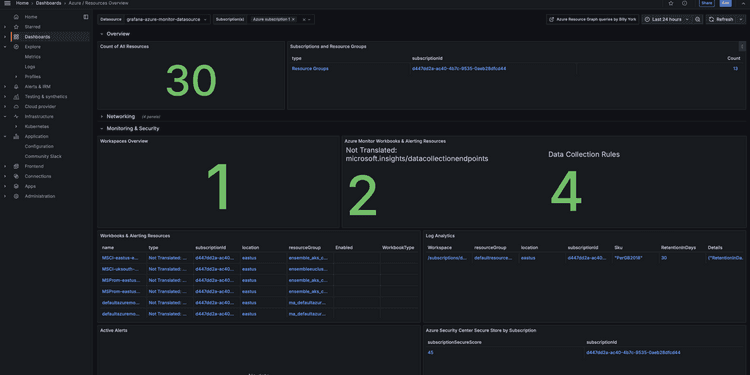Viewport: 750px width, 375px height.
Task: Open Kubernetes under Infrastructure
Action: pos(37,127)
